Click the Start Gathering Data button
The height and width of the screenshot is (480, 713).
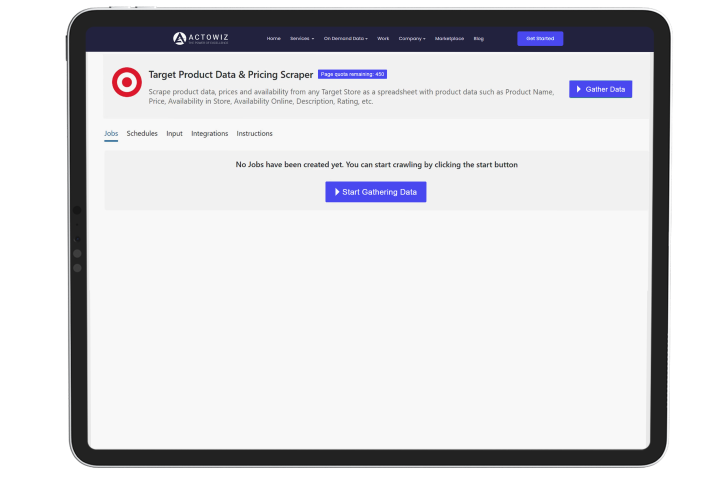click(376, 192)
